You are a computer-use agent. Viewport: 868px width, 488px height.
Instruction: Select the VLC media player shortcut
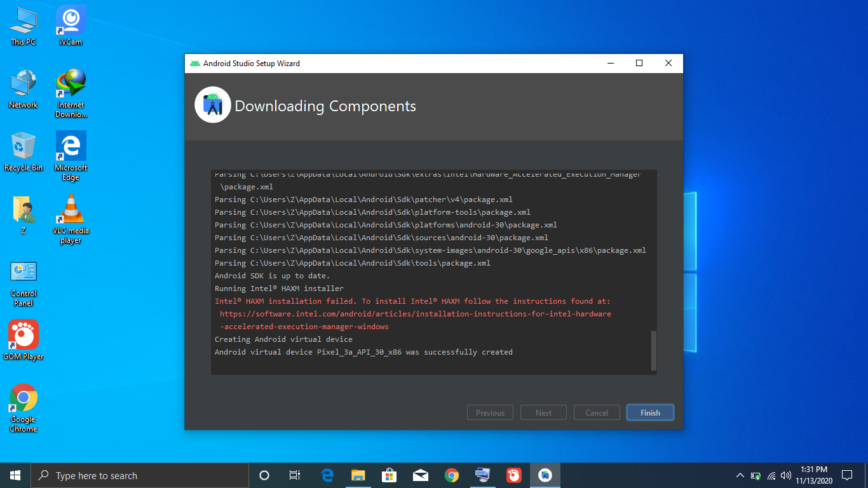pos(71,219)
